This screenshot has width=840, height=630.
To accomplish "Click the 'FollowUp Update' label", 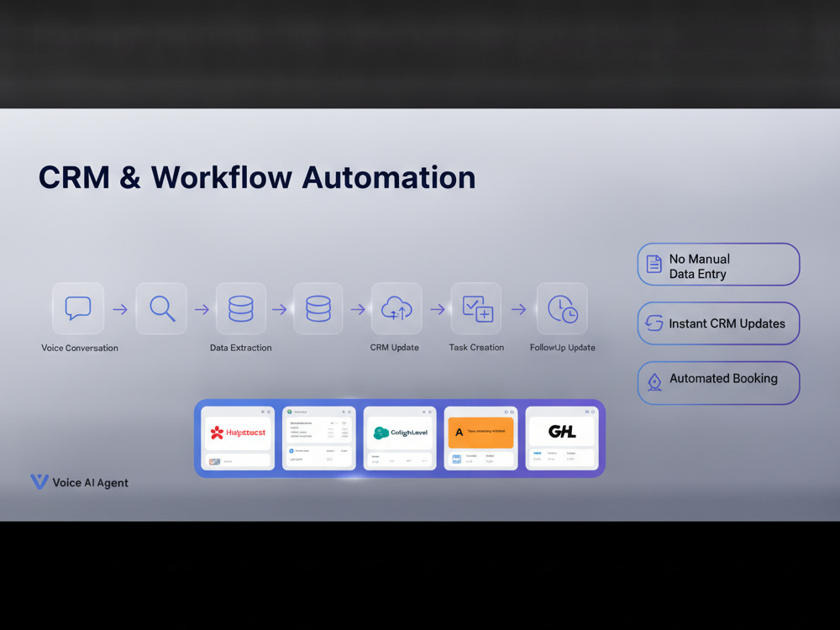I will pos(563,348).
